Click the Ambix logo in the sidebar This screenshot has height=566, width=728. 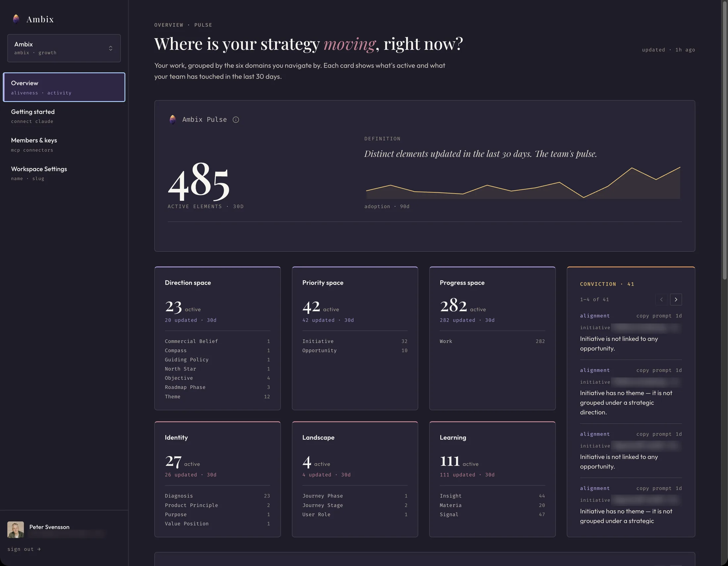tap(33, 19)
